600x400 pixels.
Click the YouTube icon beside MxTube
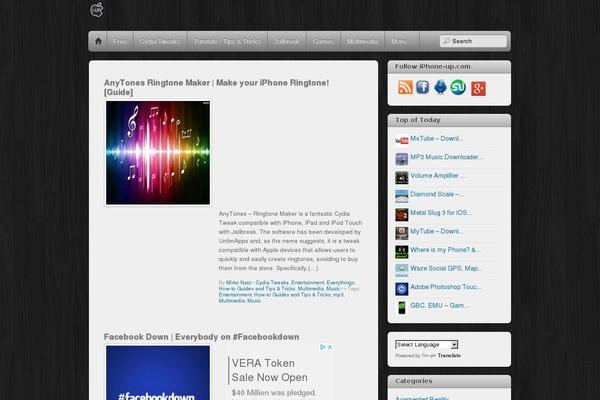point(401,140)
